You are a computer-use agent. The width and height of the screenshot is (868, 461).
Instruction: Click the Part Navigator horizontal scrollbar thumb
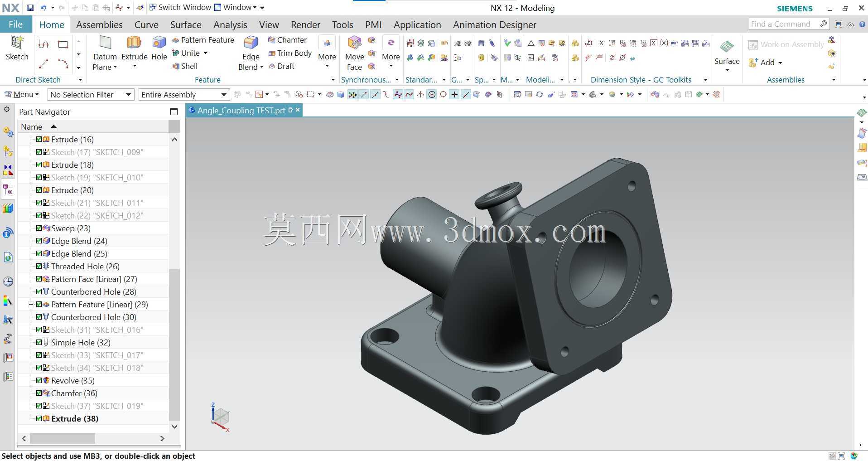tap(63, 438)
